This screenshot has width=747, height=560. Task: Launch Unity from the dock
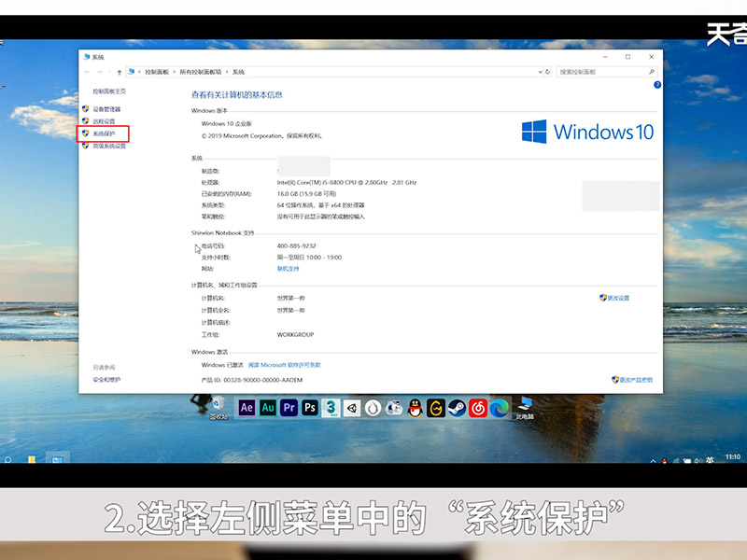352,408
